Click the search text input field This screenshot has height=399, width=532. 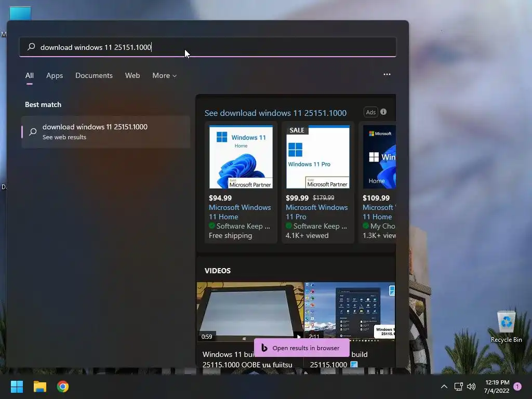[x=208, y=47]
